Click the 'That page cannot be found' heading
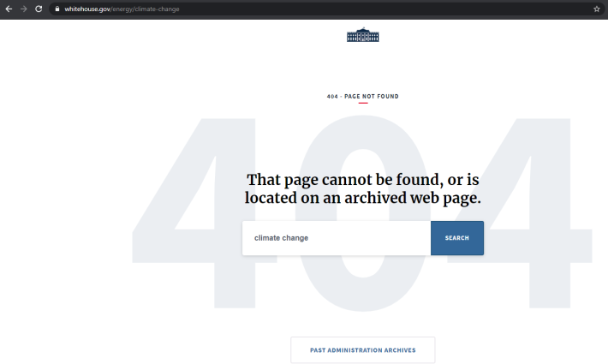 (362, 188)
